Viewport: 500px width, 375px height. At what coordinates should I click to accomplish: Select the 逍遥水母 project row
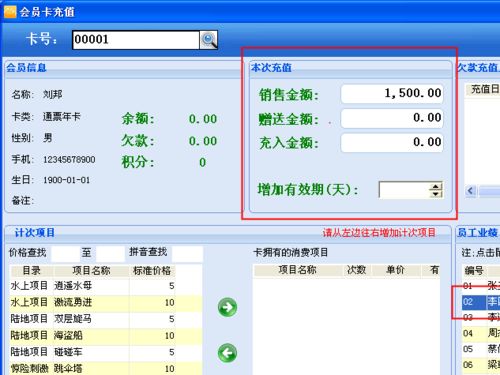(106, 286)
